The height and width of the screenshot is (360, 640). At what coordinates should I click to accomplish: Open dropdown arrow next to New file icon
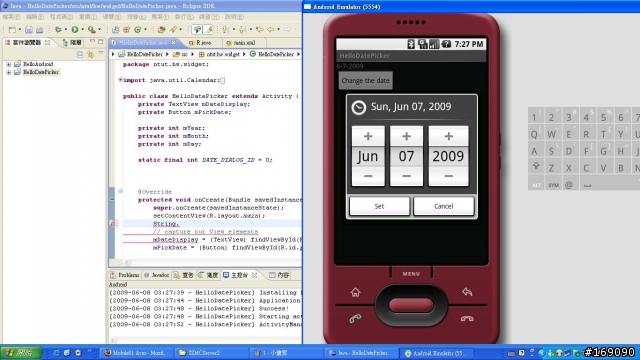click(19, 30)
